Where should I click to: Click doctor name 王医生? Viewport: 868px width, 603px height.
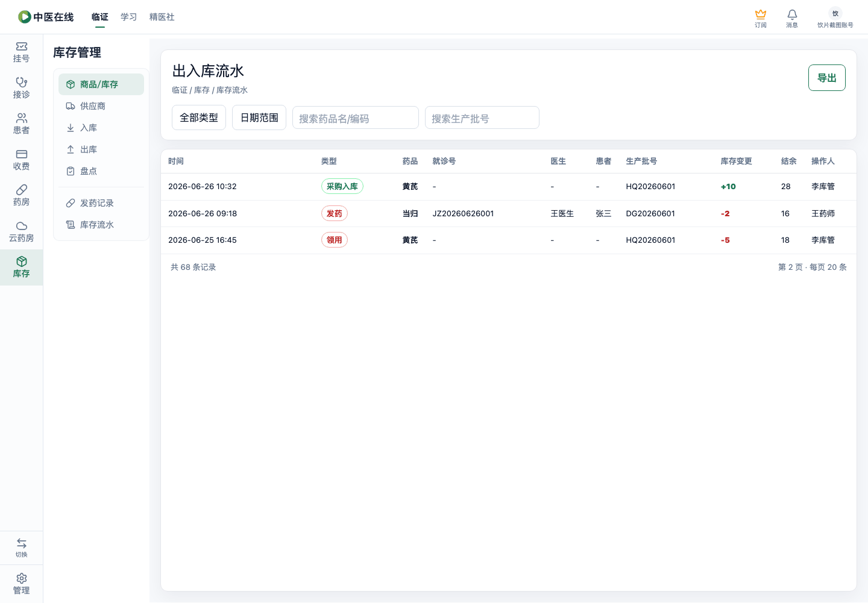562,213
